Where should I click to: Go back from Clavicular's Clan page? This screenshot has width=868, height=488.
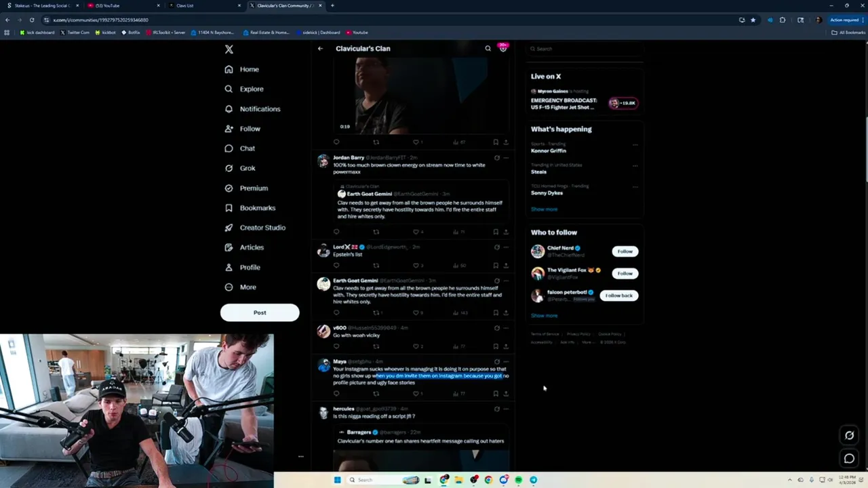(x=320, y=49)
